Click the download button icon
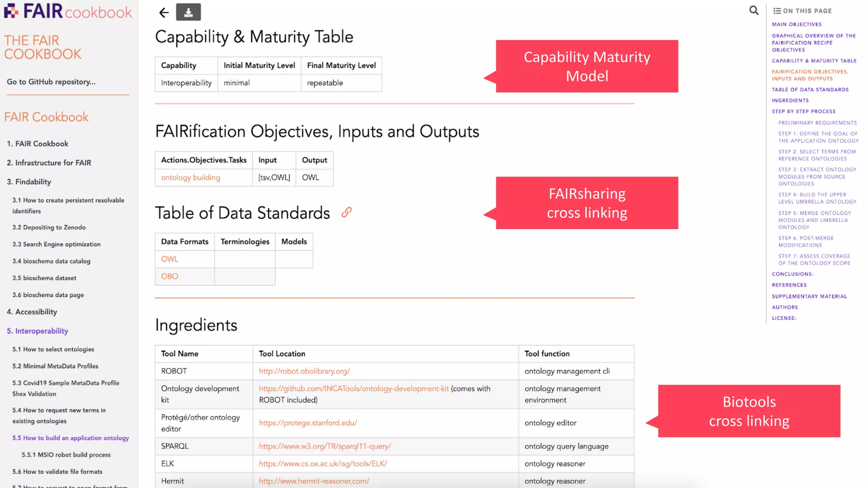This screenshot has height=488, width=868. point(189,12)
